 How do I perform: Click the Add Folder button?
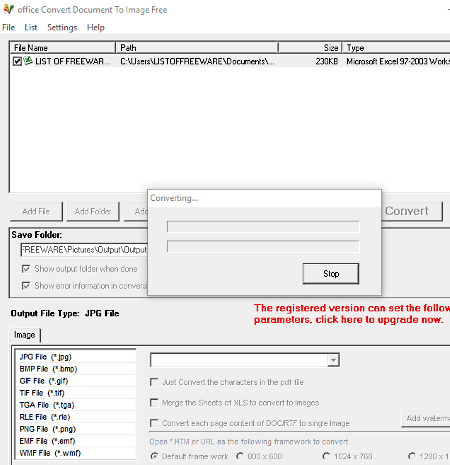(x=93, y=211)
